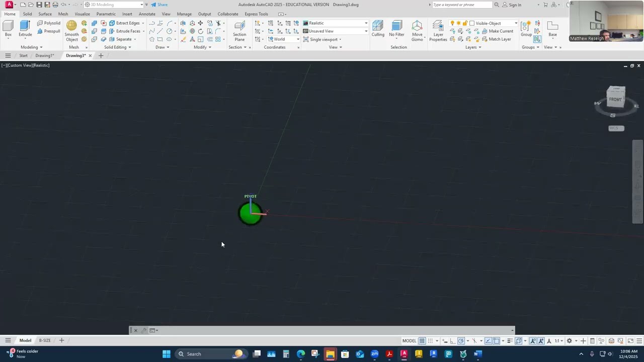Switch to the Solid ribbon tab

click(x=27, y=14)
